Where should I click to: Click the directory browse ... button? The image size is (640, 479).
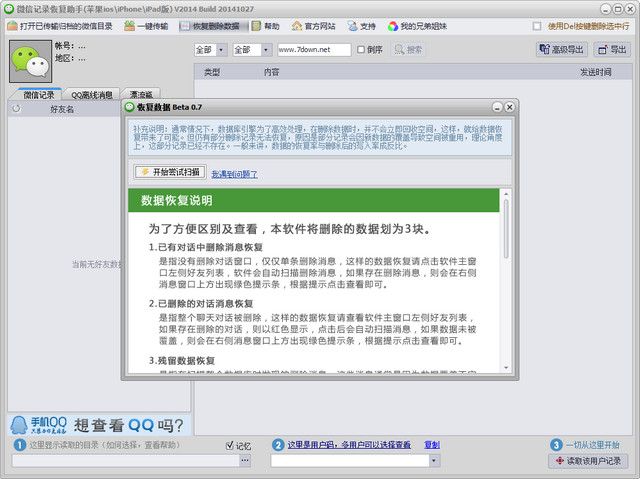tap(245, 461)
